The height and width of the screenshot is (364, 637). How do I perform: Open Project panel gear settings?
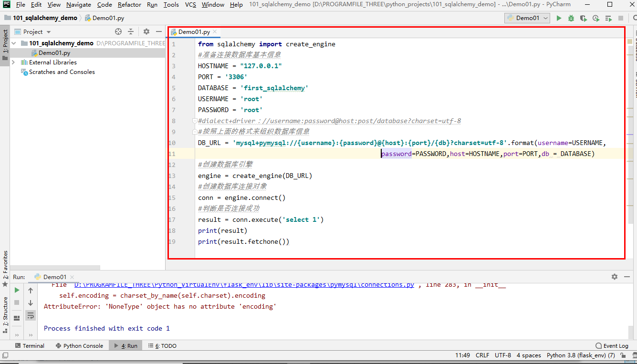(146, 31)
